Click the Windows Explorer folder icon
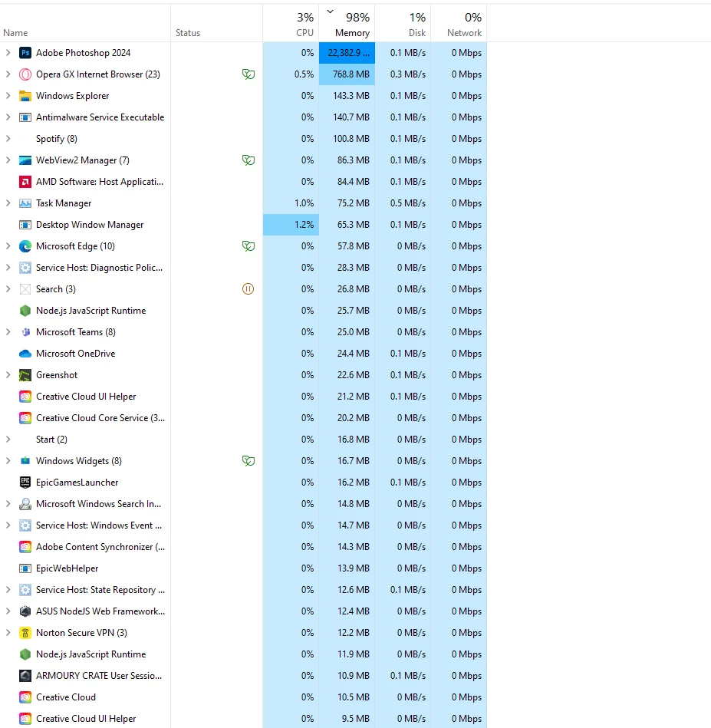This screenshot has width=711, height=728. tap(25, 96)
